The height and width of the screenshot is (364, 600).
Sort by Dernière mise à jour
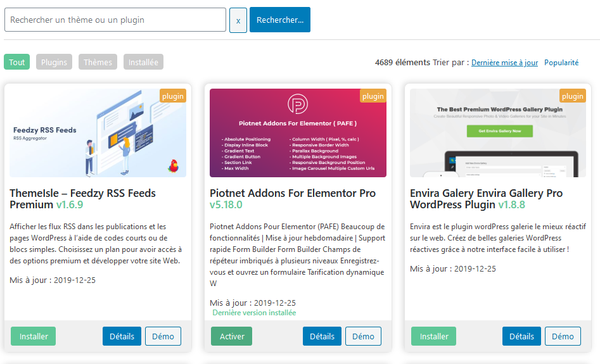tap(504, 63)
